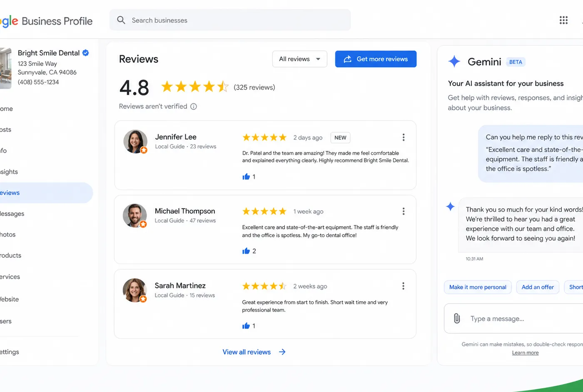Click the Google Business Profile logo text
This screenshot has height=392, width=583.
tap(46, 21)
